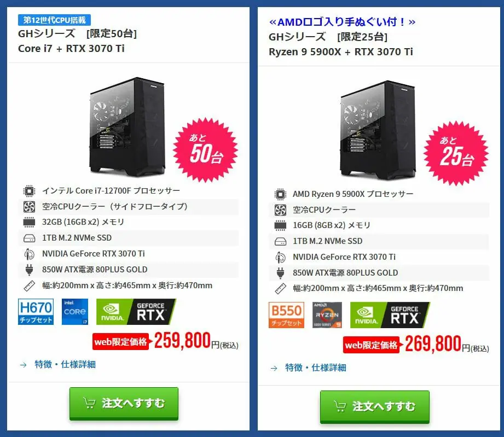Viewport: 504px width, 437px height.
Task: Click the AMD Ryzen 9 badge
Action: pyautogui.click(x=327, y=315)
